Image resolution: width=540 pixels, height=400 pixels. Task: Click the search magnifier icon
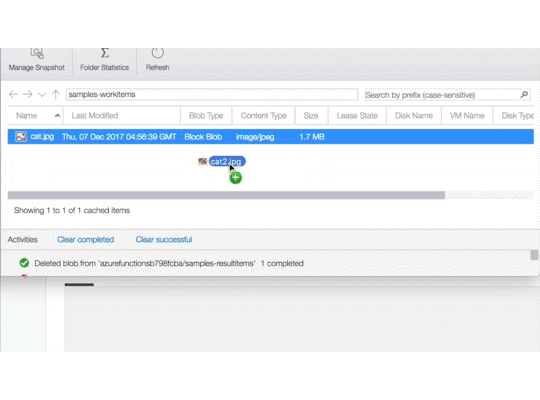(x=524, y=94)
